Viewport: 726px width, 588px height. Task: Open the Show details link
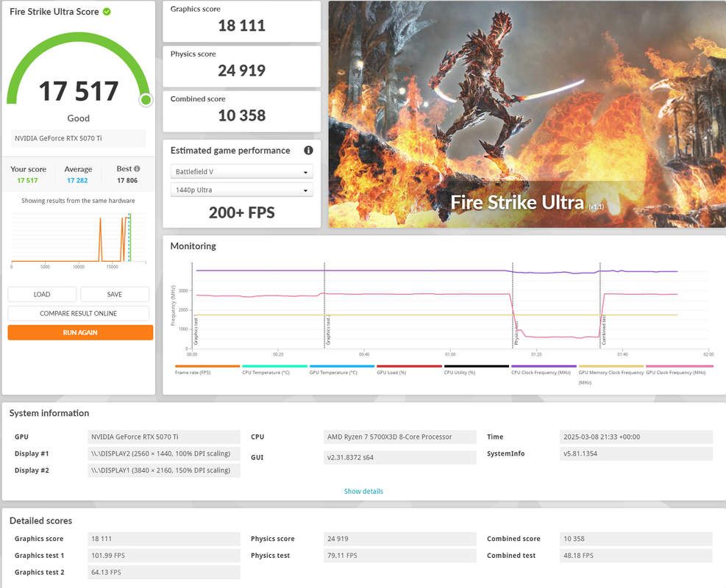point(363,491)
